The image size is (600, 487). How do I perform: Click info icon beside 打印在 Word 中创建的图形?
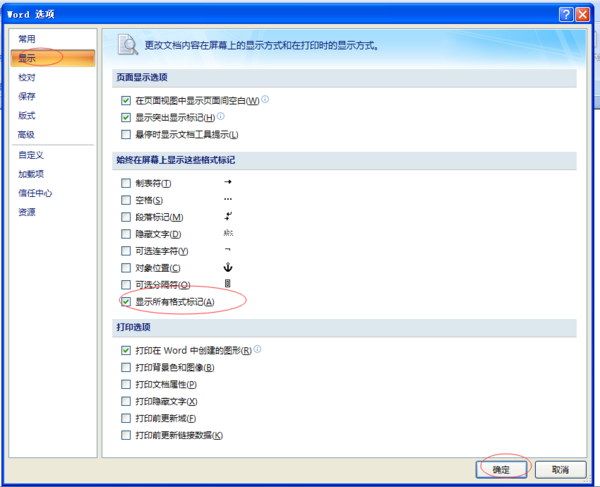258,349
